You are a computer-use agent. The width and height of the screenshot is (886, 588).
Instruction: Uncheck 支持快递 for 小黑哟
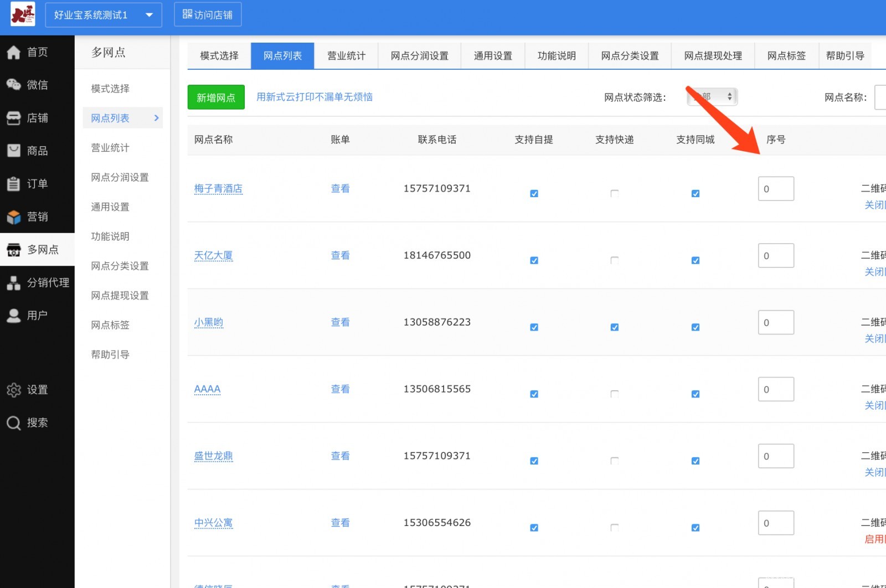click(x=615, y=327)
